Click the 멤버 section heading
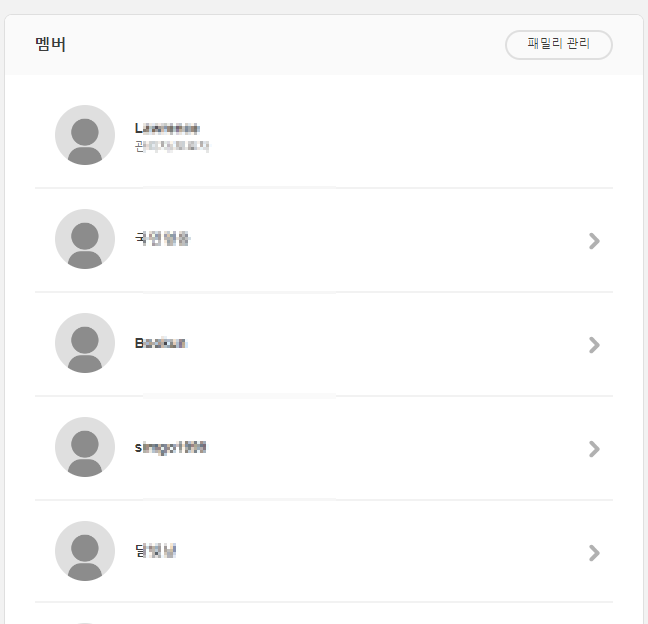 click(50, 45)
